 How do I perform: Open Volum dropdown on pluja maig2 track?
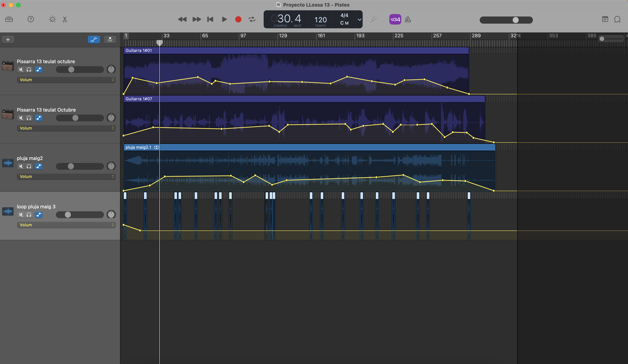(x=66, y=177)
